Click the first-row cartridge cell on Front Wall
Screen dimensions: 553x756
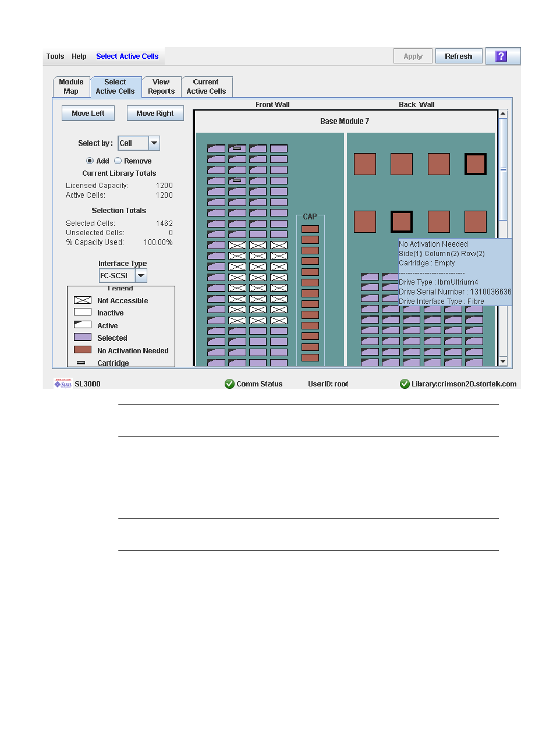point(237,148)
